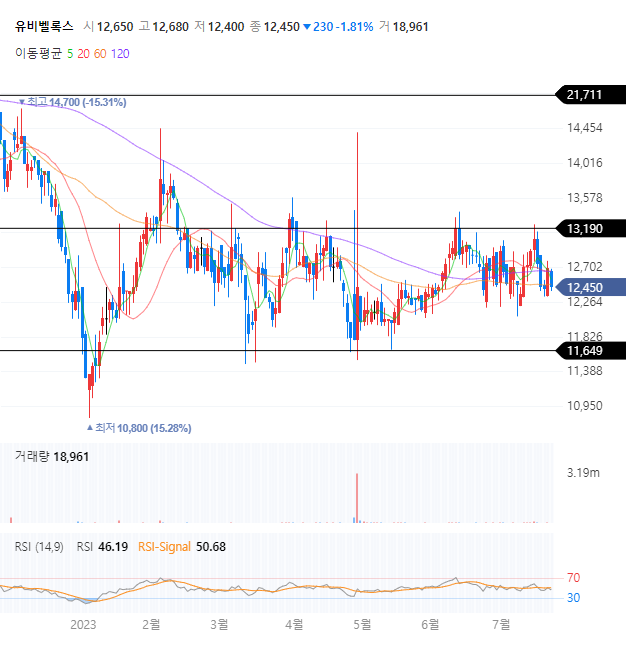Click the 최고 14,700 high marker
The width and height of the screenshot is (626, 661).
point(73,102)
